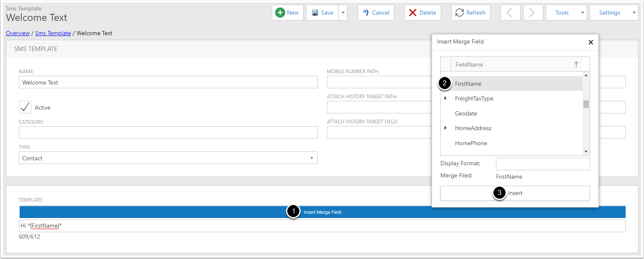Toggle the Active checkbox
644x259 pixels.
tap(25, 107)
